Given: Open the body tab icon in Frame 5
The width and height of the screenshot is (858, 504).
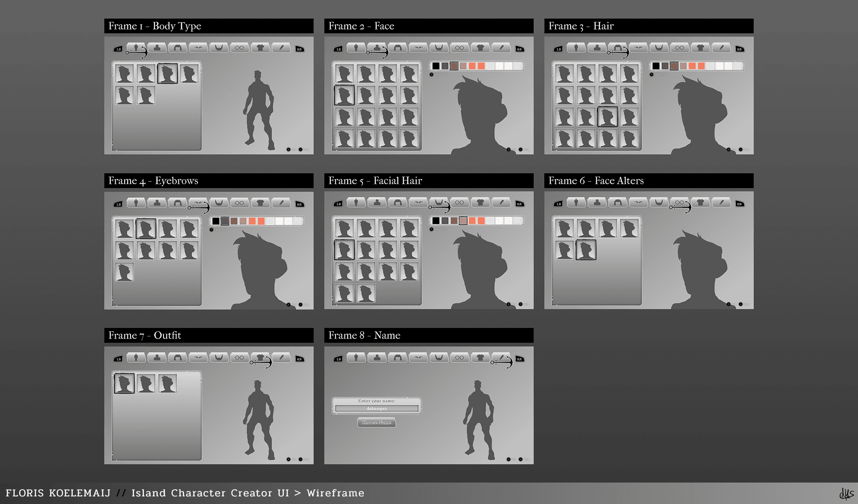Looking at the screenshot, I should tap(356, 203).
